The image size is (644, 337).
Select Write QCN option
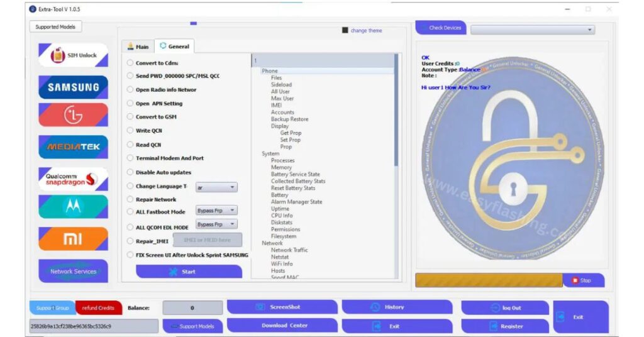tap(130, 131)
